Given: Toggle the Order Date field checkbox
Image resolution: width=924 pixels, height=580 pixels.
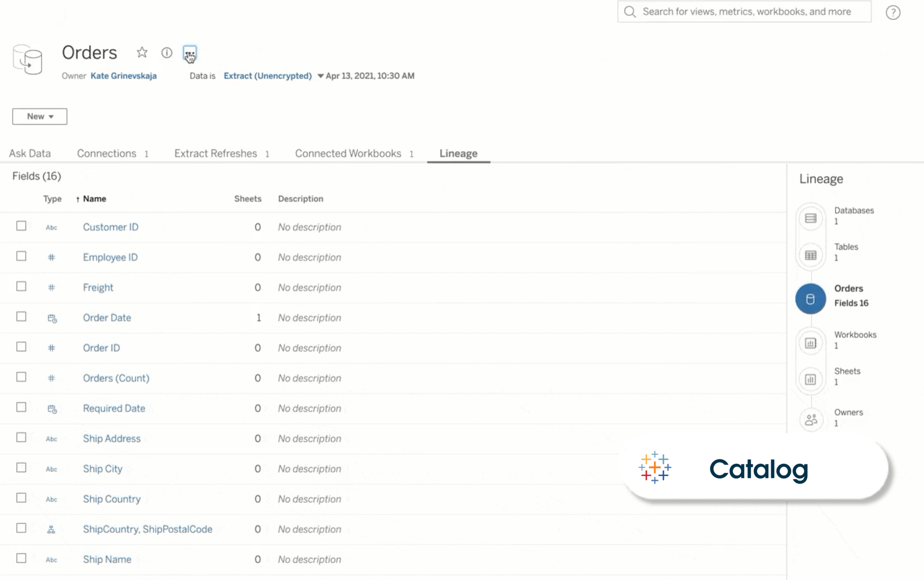Looking at the screenshot, I should [21, 317].
